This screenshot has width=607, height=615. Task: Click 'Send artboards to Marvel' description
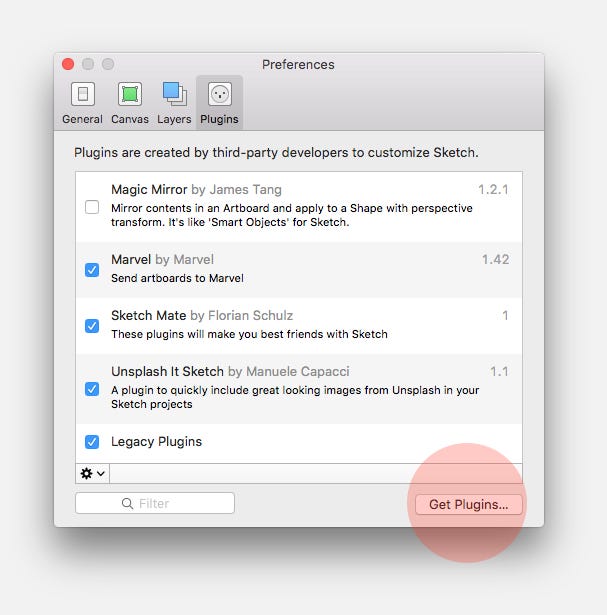pos(177,278)
